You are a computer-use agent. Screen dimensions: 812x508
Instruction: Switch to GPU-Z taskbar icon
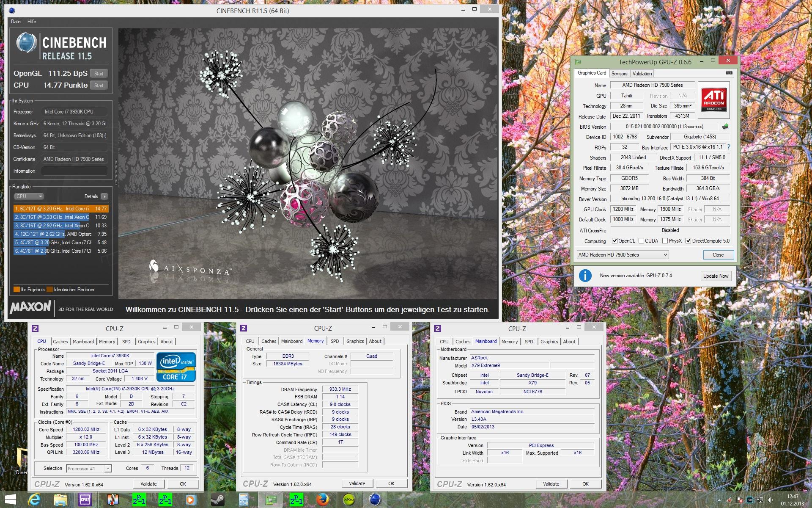[270, 500]
